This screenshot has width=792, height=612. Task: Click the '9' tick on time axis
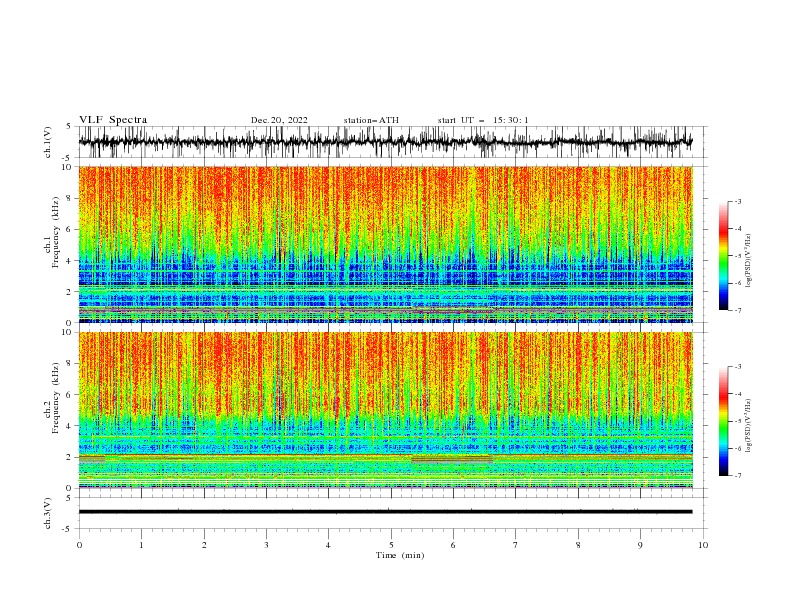(x=640, y=545)
